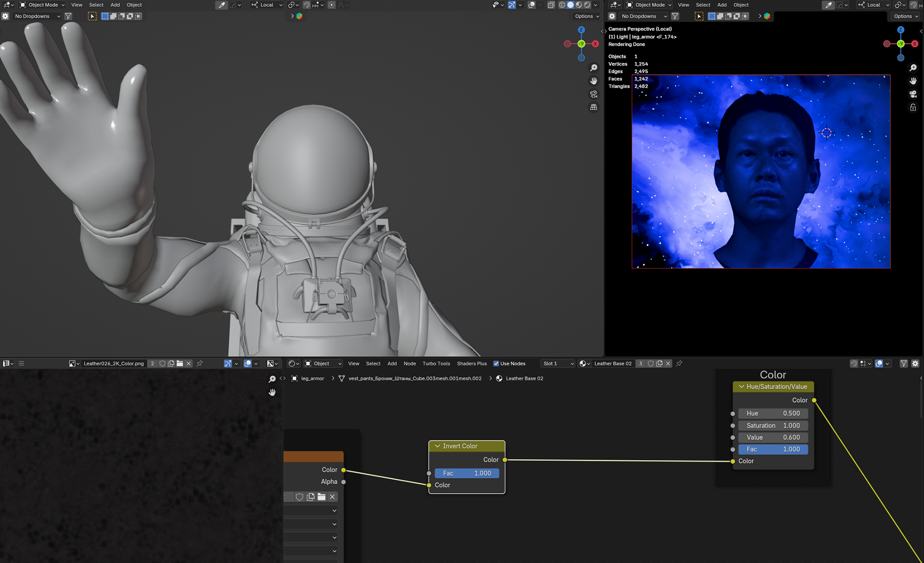This screenshot has width=924, height=563.
Task: Click Leather026_2K_Color.png image name field
Action: pyautogui.click(x=114, y=363)
